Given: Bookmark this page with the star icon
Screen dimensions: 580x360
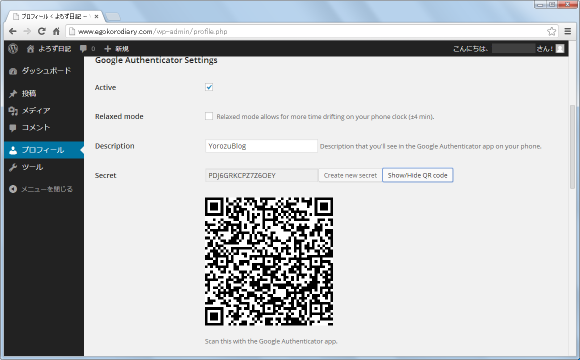Looking at the screenshot, I should [551, 31].
